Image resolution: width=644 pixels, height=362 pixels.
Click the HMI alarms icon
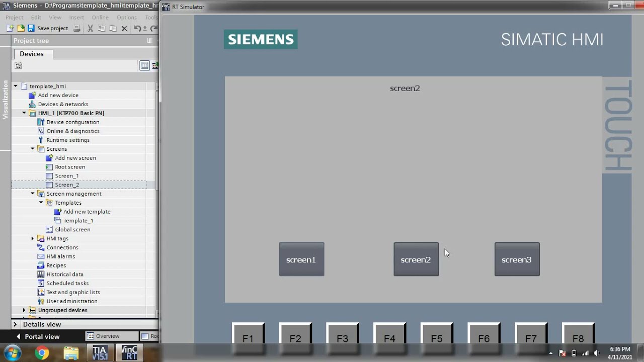[x=41, y=256]
